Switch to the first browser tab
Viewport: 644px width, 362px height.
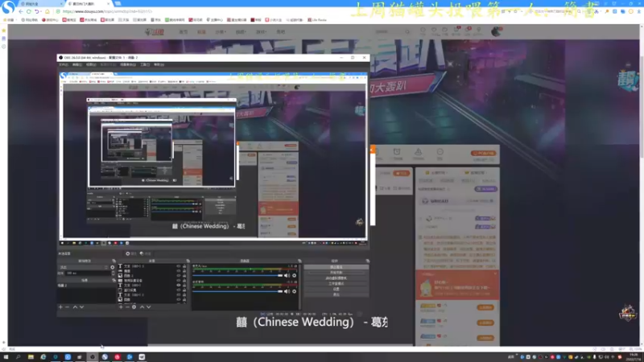39,4
